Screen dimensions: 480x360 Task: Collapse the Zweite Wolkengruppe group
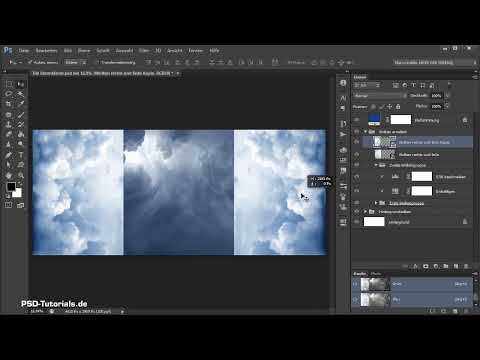click(x=376, y=165)
